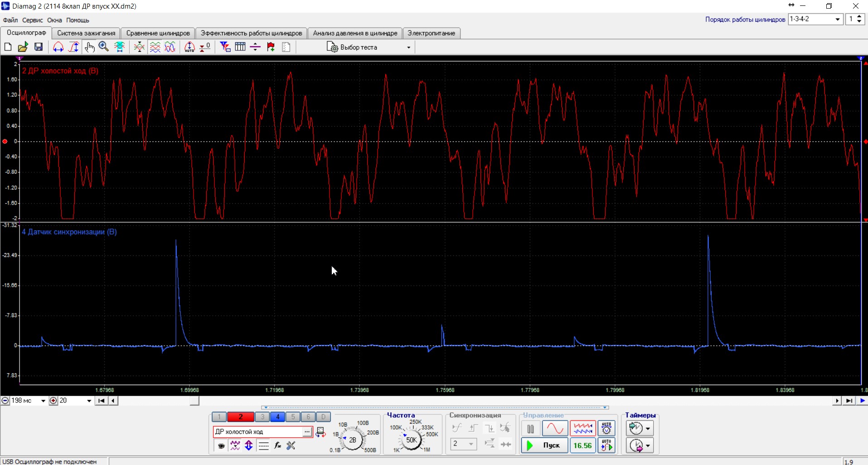The height and width of the screenshot is (465, 868).
Task: Select vertical measurement tool in toolbar
Action: tap(74, 47)
